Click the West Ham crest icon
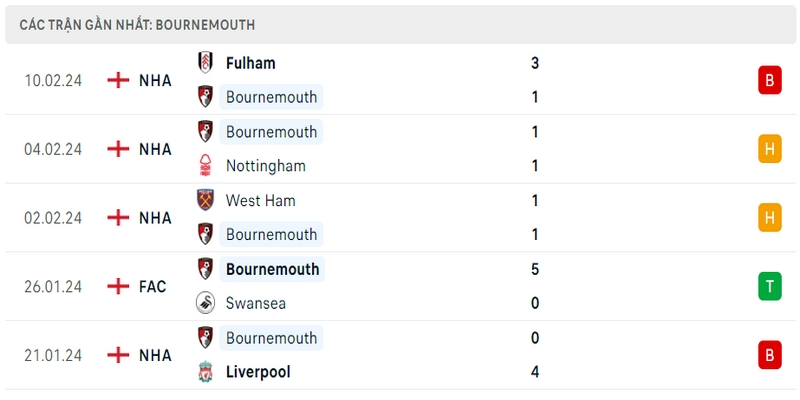Image resolution: width=800 pixels, height=400 pixels. (x=205, y=200)
